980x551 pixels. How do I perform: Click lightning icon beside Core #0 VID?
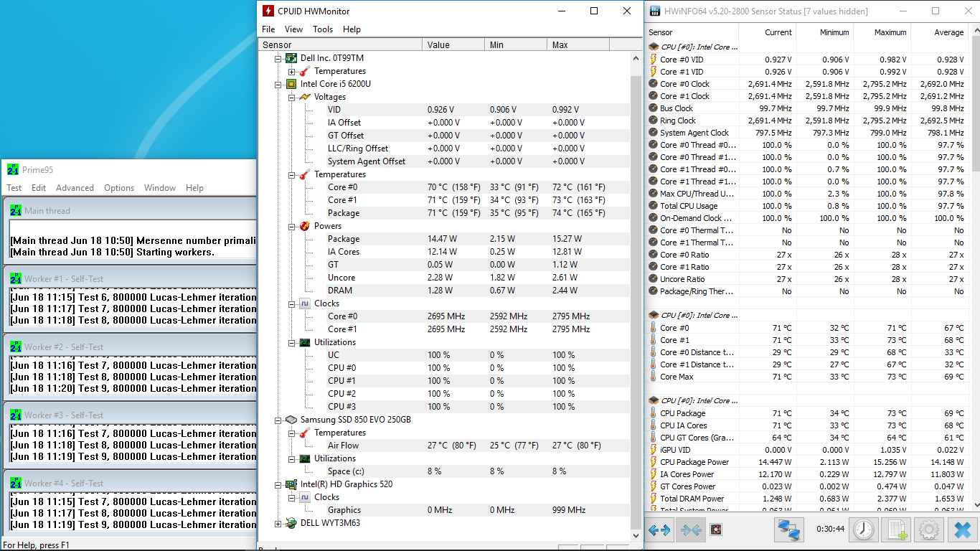coord(654,60)
